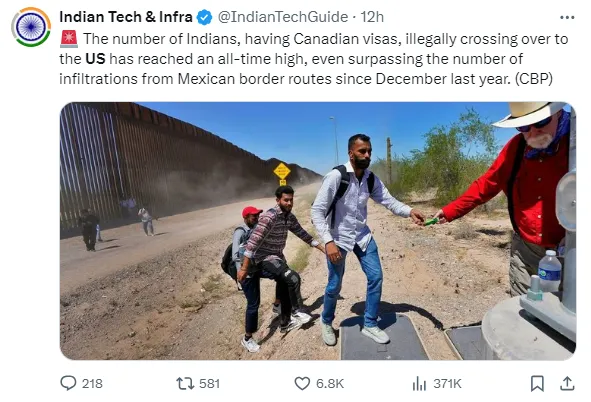Viewport: 591px width, 402px height.
Task: Click the blue verified badge
Action: tap(204, 17)
